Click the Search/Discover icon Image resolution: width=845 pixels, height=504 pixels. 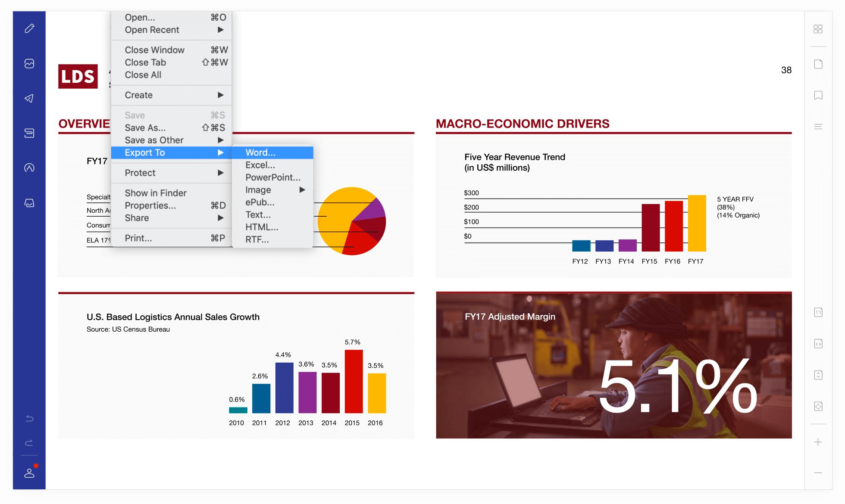(29, 168)
